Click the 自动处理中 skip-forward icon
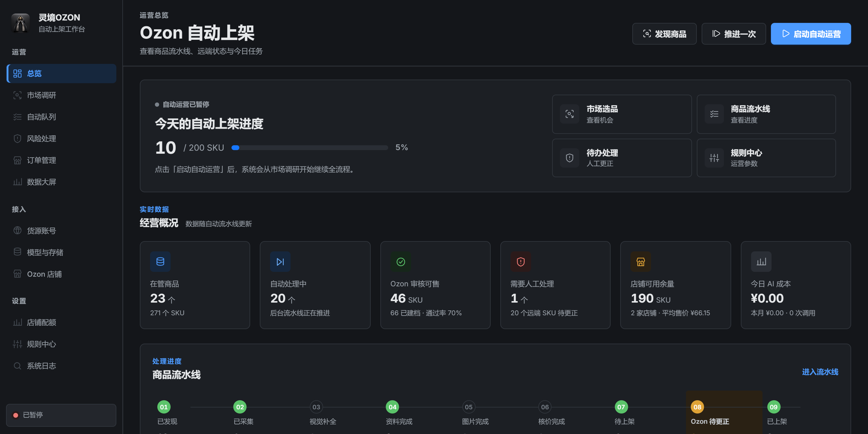868x434 pixels. pyautogui.click(x=280, y=262)
